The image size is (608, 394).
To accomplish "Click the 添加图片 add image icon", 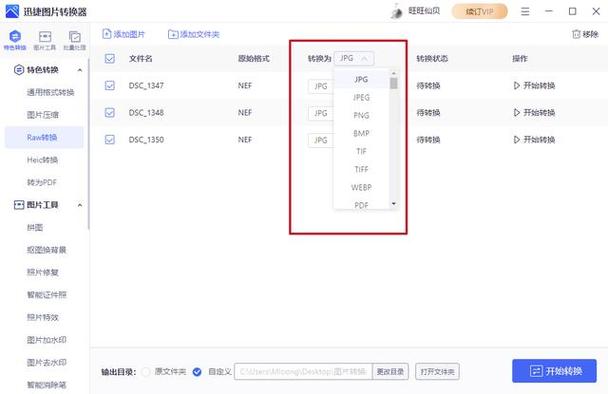I will tap(107, 34).
